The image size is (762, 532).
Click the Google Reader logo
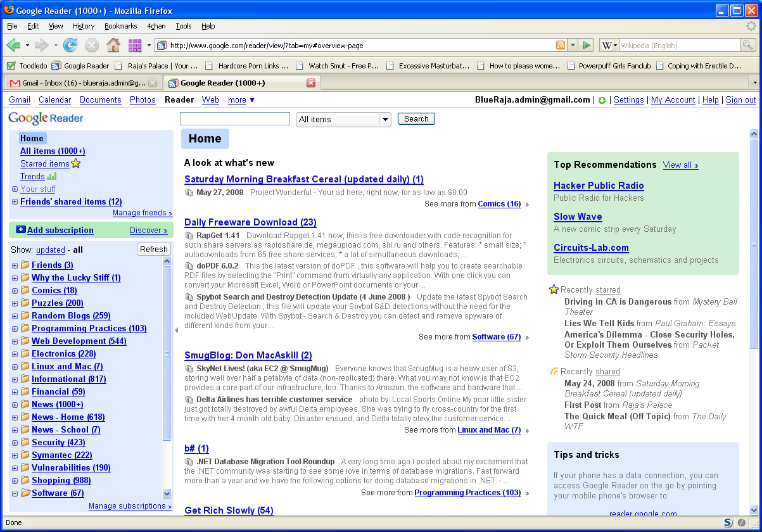click(x=46, y=118)
